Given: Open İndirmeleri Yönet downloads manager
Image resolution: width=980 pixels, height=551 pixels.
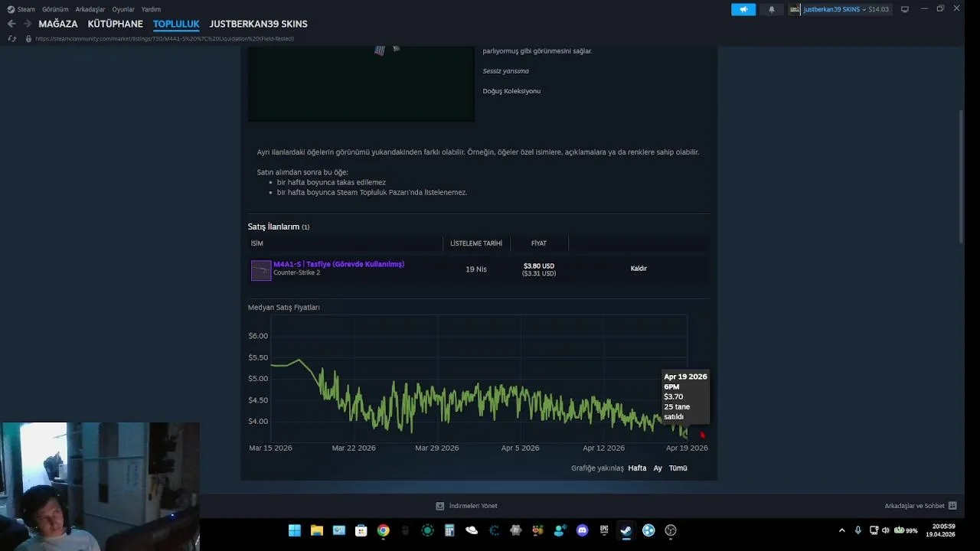Looking at the screenshot, I should (473, 506).
